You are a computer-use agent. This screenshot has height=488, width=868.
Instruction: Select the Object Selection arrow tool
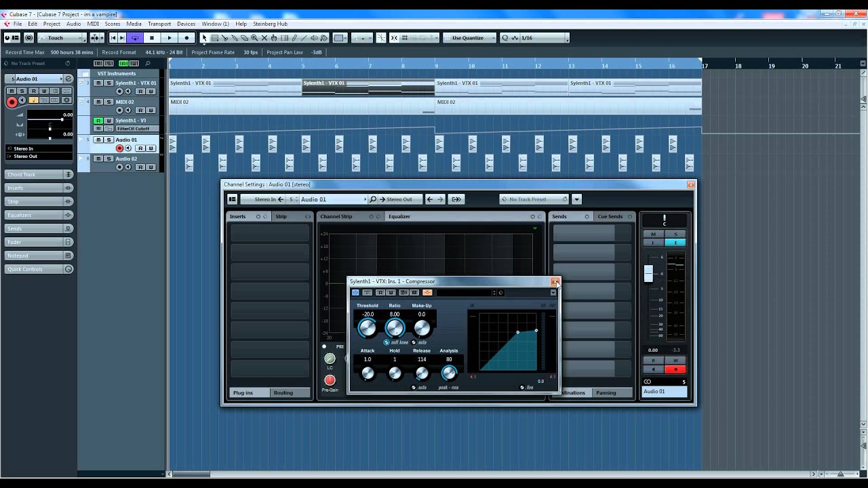tap(204, 38)
